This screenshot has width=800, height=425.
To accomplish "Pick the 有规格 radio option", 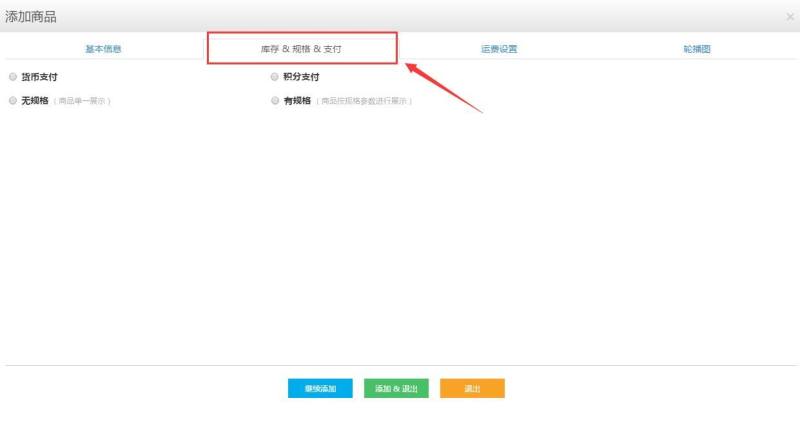I will coord(275,101).
